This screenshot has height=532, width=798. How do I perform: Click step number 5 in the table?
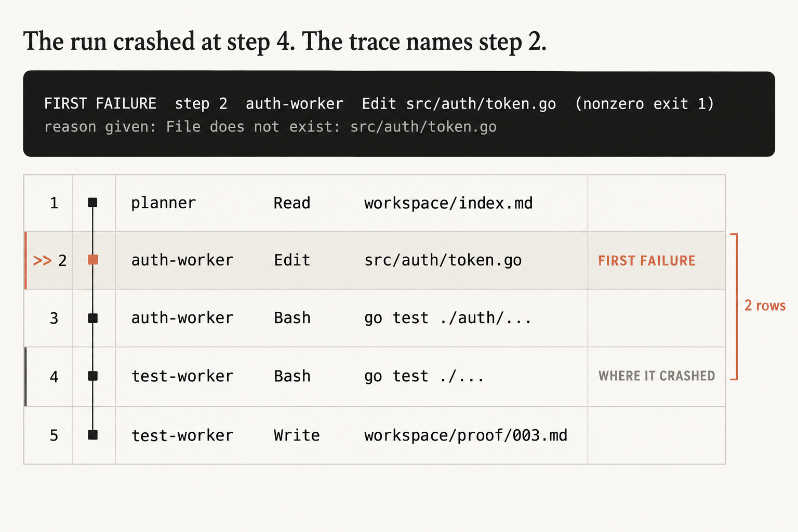(x=54, y=435)
